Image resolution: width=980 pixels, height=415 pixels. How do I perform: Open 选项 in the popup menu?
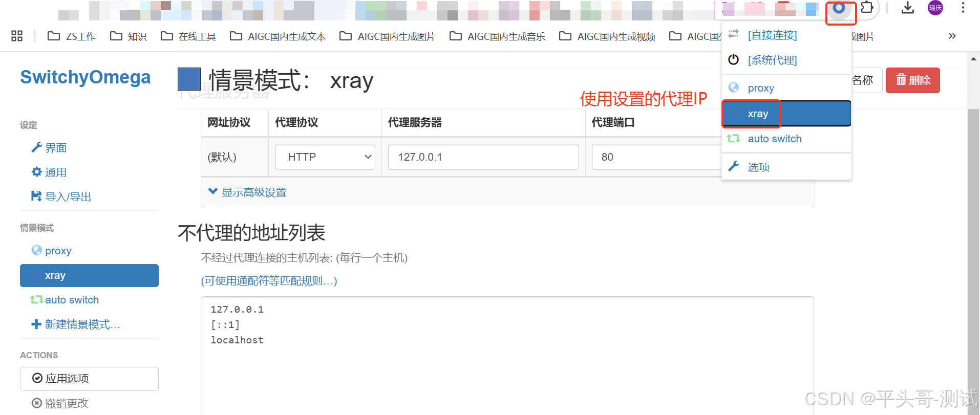pyautogui.click(x=786, y=167)
